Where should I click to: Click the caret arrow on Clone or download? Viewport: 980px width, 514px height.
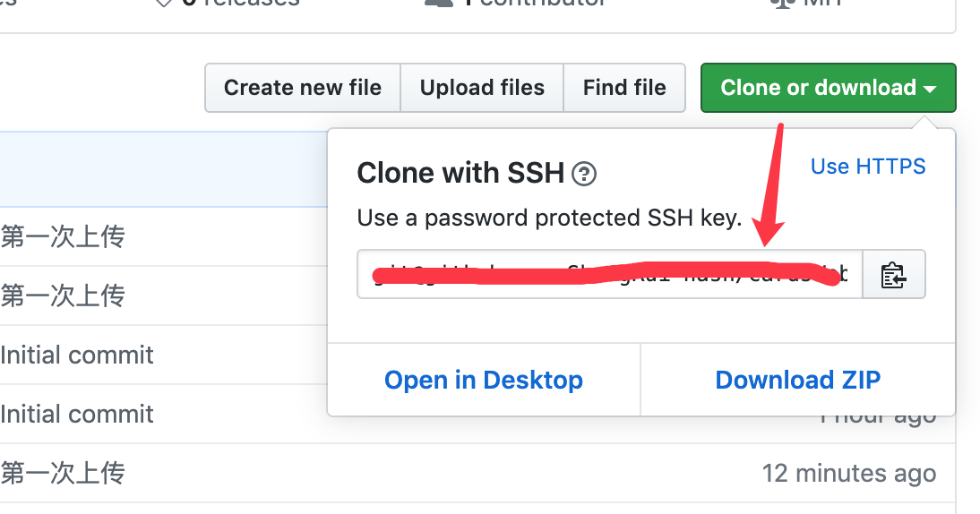pyautogui.click(x=930, y=90)
